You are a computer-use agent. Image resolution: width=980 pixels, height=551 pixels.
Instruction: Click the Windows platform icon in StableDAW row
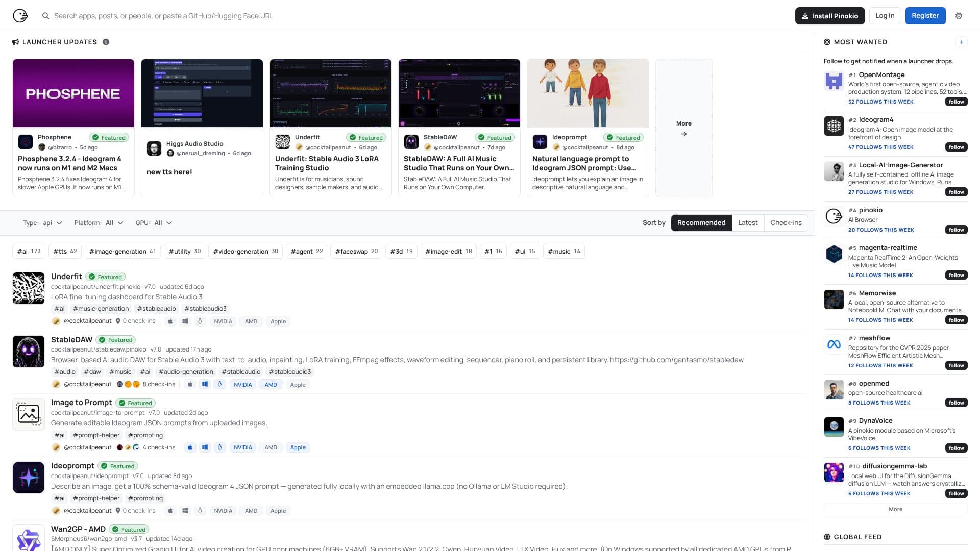pos(205,385)
